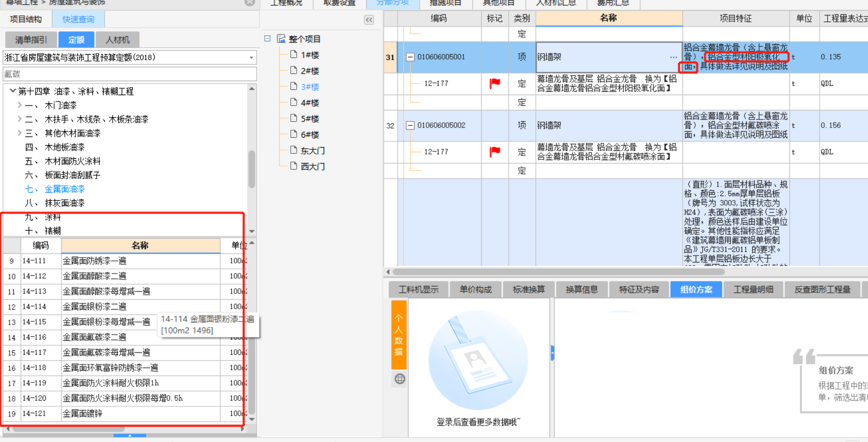Viewport: 868px width, 442px height.
Task: Select 五、木材面防火涂料 tree item
Action: point(62,161)
